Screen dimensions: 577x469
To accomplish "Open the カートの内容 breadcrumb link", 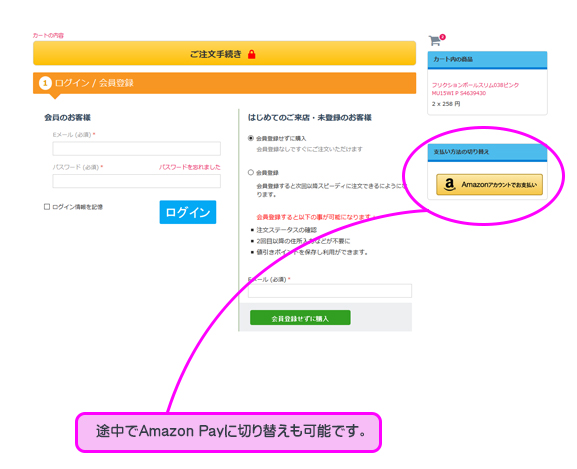I will [48, 35].
